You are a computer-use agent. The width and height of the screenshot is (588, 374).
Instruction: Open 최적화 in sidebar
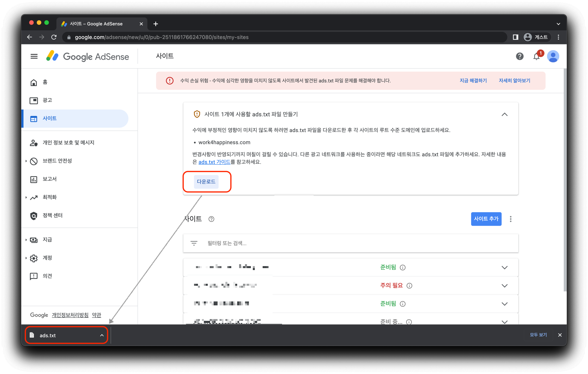50,197
